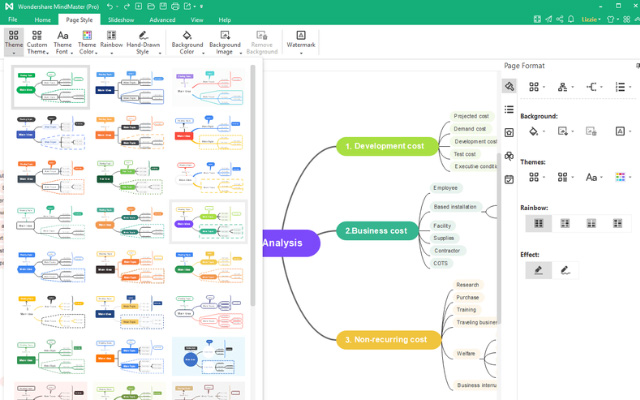Image resolution: width=640 pixels, height=400 pixels.
Task: Click theme color palette icon under Themes
Action: (620, 177)
